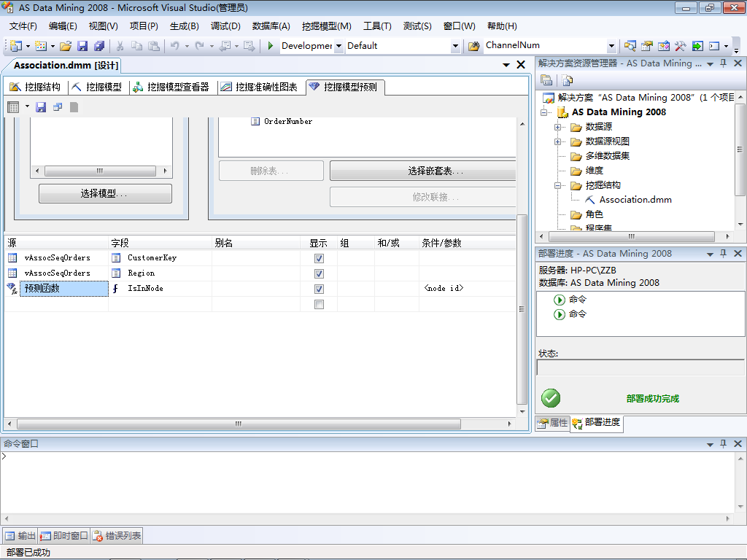Open the Default platform dropdown

[x=455, y=46]
